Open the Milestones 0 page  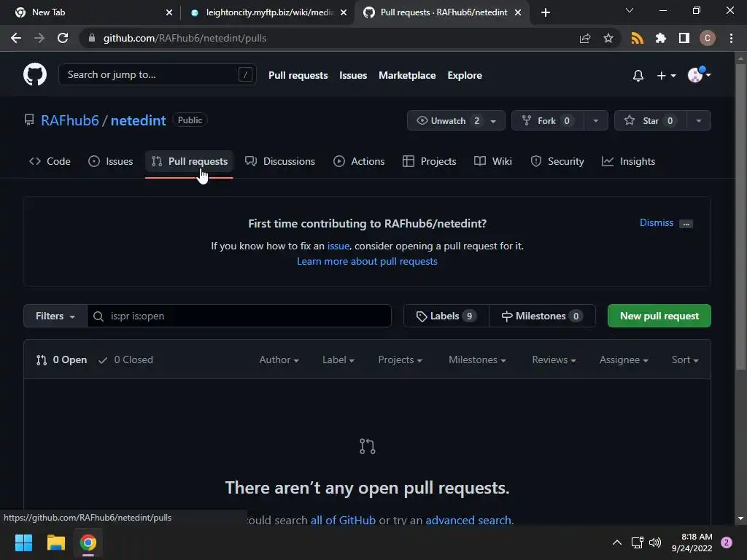[542, 316]
